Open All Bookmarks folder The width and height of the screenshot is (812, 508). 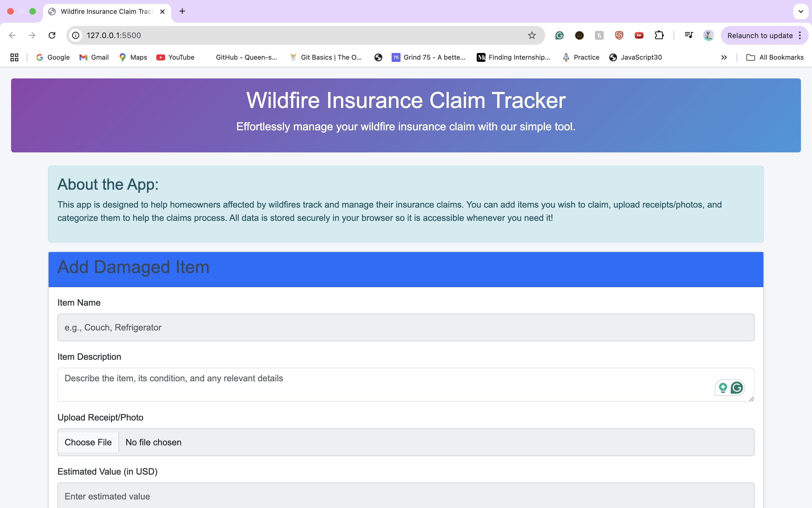(x=775, y=57)
